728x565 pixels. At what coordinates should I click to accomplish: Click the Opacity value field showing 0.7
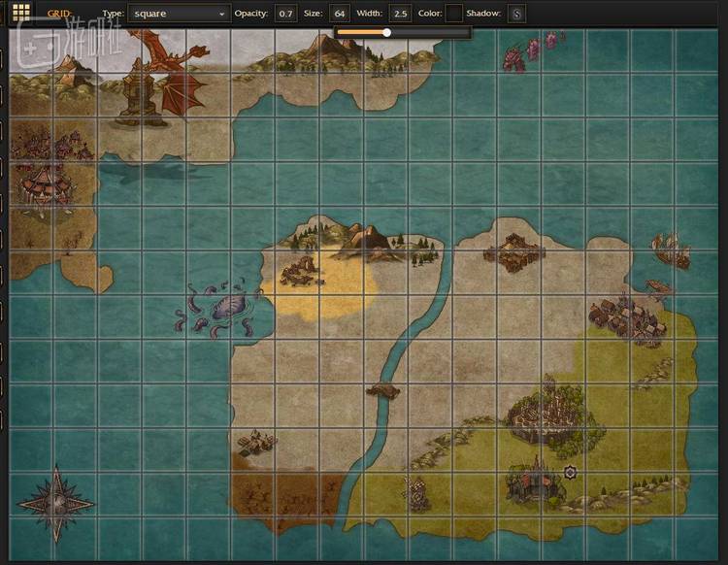click(284, 14)
